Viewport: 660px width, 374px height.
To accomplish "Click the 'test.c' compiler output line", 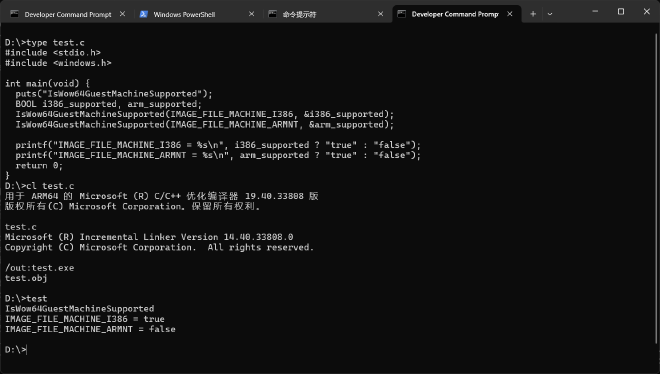I will (x=21, y=227).
